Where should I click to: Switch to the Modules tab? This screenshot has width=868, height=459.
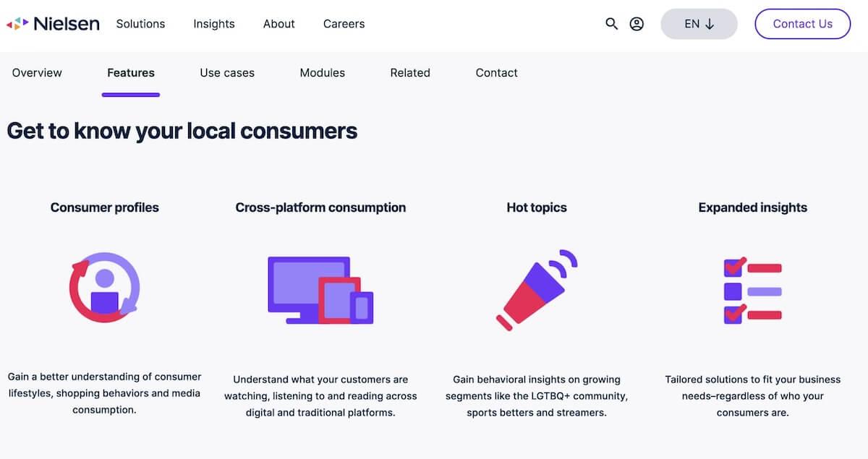[323, 73]
